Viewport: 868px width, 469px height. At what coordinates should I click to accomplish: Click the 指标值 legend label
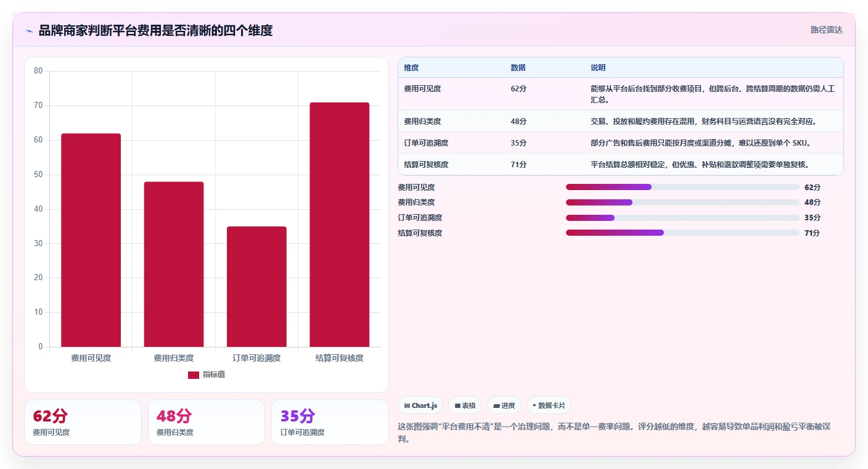pos(214,375)
